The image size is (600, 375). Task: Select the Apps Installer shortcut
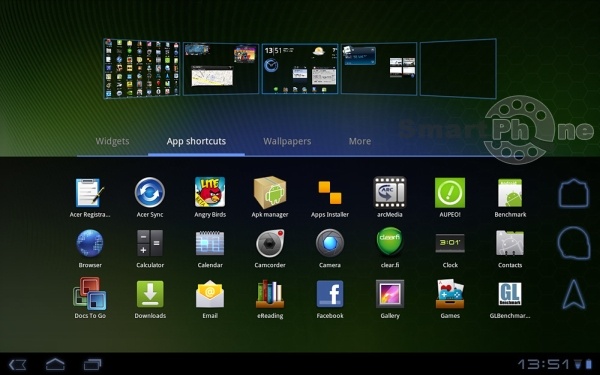click(x=329, y=192)
